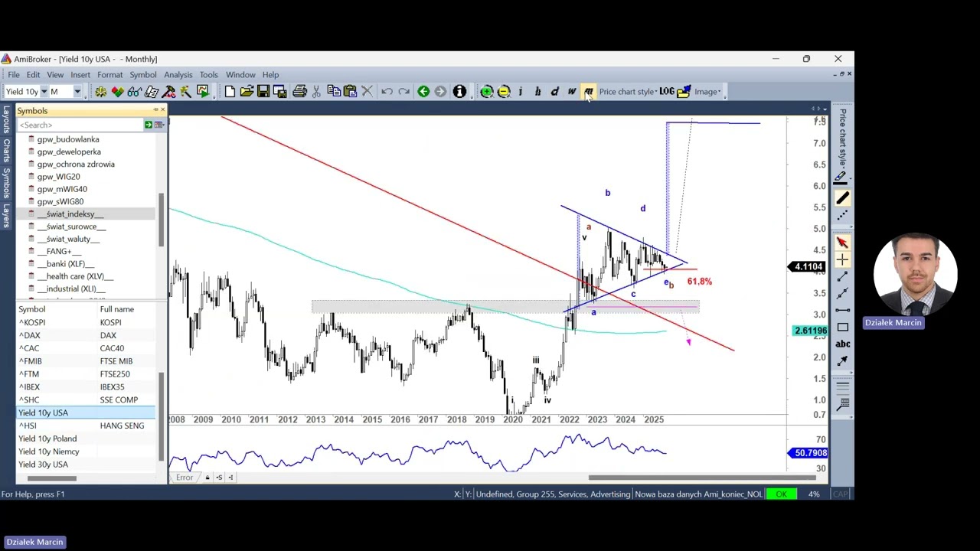Open the Tools menu
The image size is (980, 551).
point(209,75)
